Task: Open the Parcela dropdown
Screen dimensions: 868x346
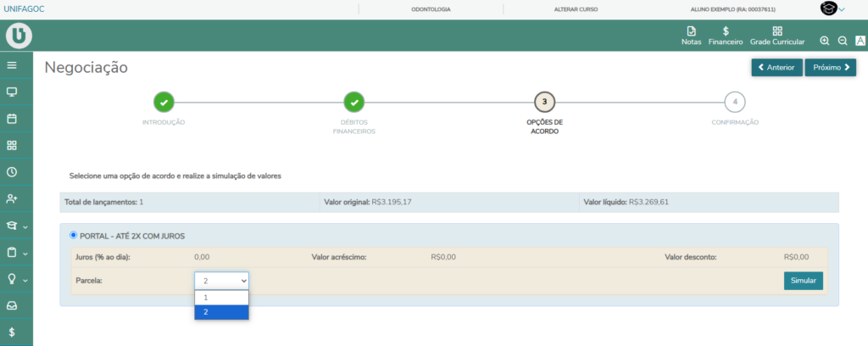Action: point(221,280)
